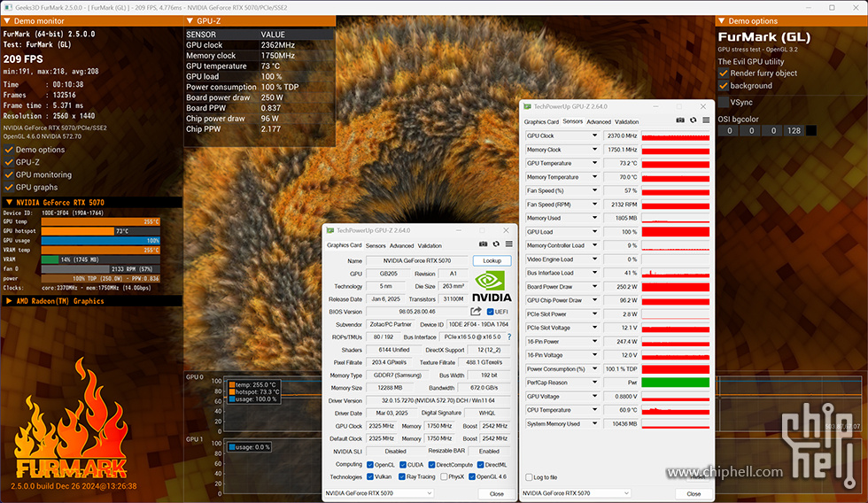The image size is (868, 503).
Task: Expand the AMD Radeon(TM) Graphics section
Action: (9, 301)
